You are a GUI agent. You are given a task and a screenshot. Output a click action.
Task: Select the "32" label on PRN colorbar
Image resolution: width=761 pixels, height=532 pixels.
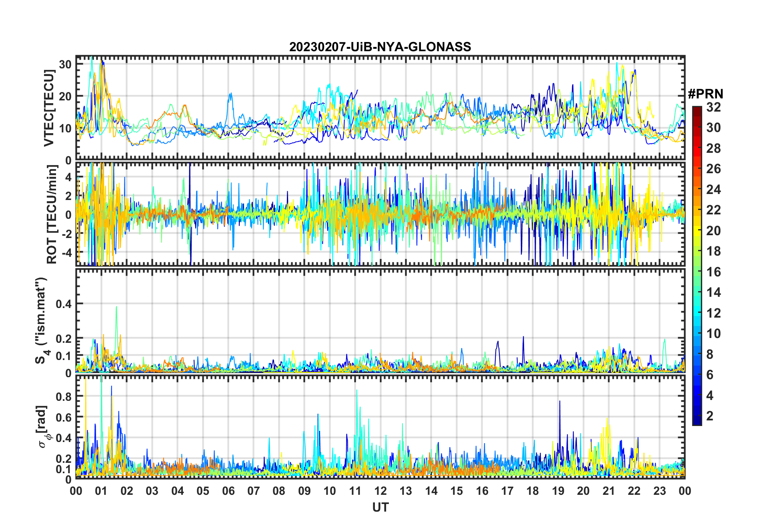pyautogui.click(x=714, y=107)
